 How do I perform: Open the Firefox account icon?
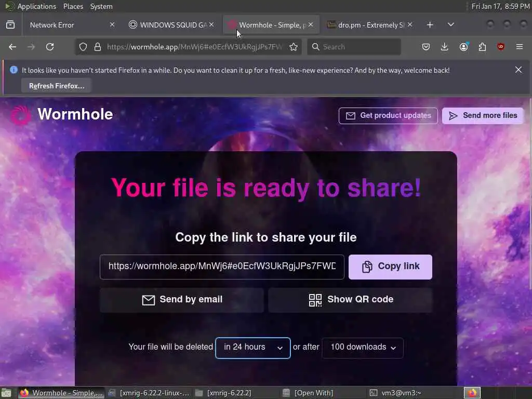pos(464,47)
